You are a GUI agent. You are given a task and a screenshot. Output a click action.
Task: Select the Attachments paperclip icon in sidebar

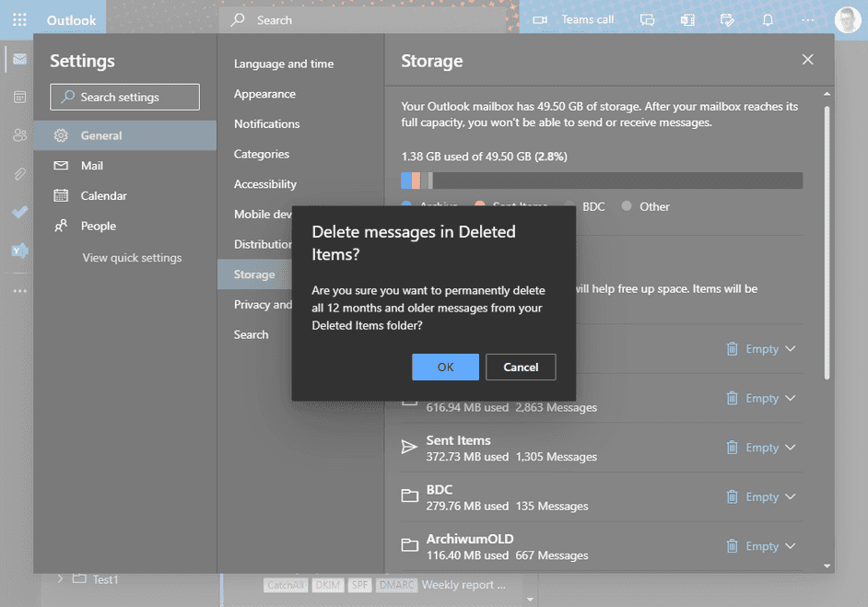tap(19, 174)
